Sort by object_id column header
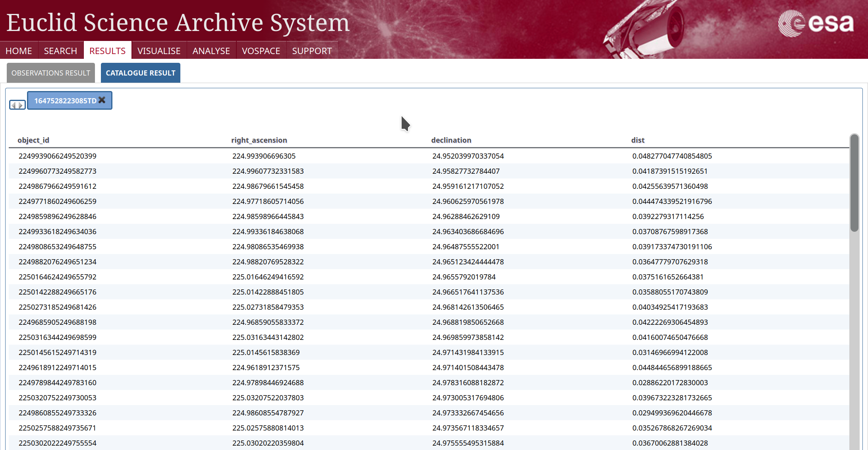This screenshot has height=450, width=868. pos(33,140)
